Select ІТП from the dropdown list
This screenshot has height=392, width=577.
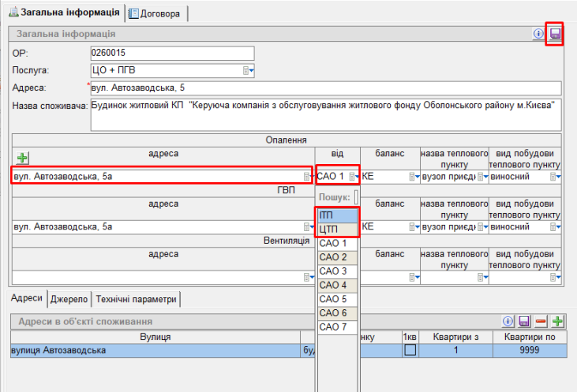(x=337, y=215)
